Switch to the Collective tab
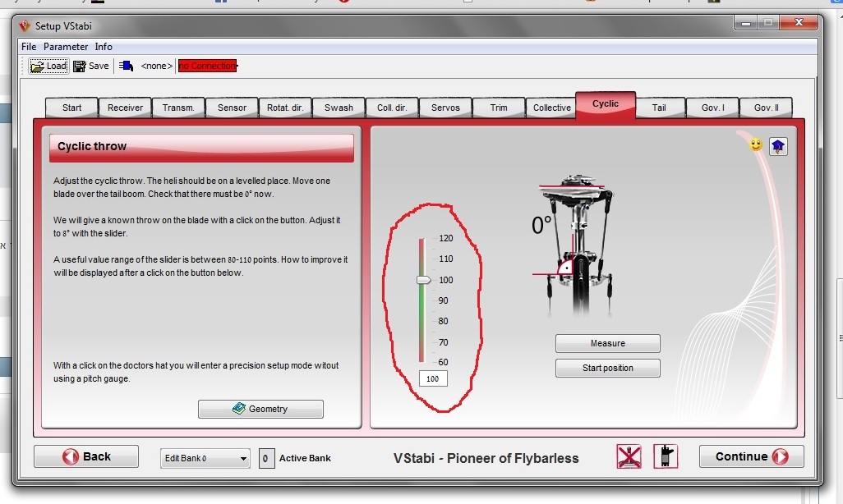The height and width of the screenshot is (504, 843). [x=551, y=108]
